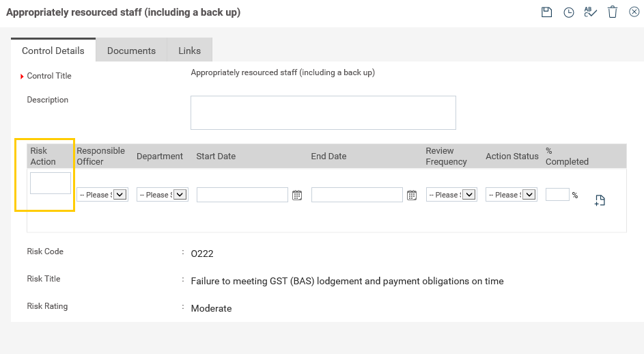644x354 pixels.
Task: Switch to the Documents tab
Action: coord(131,51)
